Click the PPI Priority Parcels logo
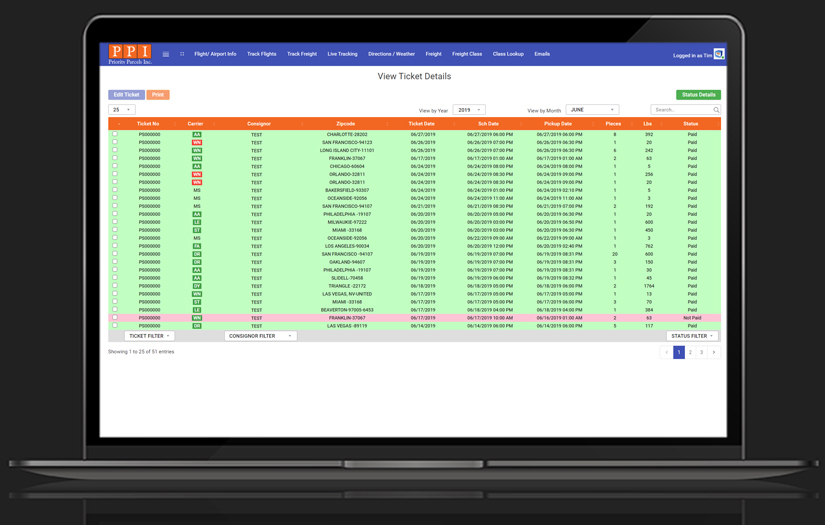This screenshot has width=825, height=525. (x=130, y=54)
